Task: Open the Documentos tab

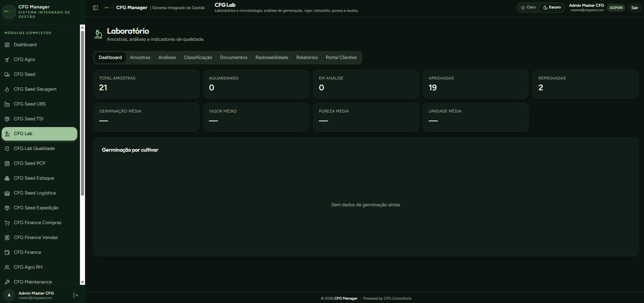Action: [234, 58]
